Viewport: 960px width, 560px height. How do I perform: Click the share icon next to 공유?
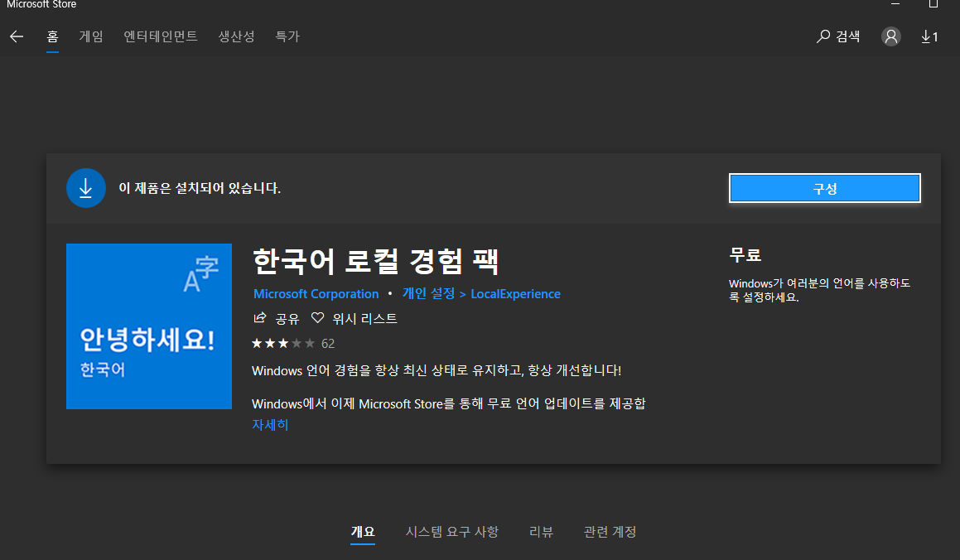(260, 318)
